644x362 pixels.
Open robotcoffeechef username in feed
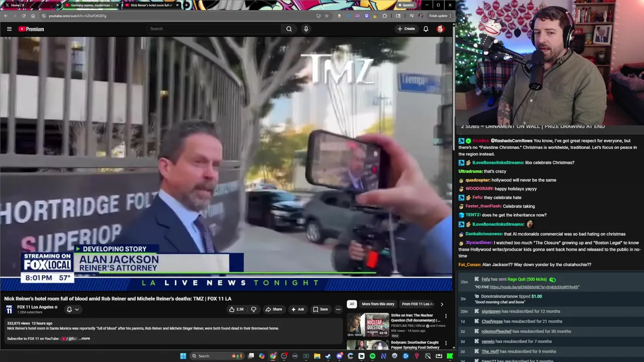(x=497, y=331)
